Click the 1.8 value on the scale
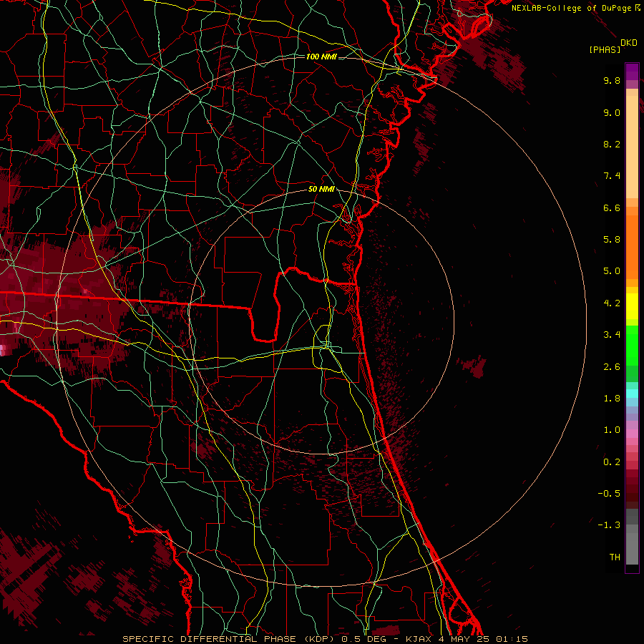This screenshot has width=644, height=644. 612,399
